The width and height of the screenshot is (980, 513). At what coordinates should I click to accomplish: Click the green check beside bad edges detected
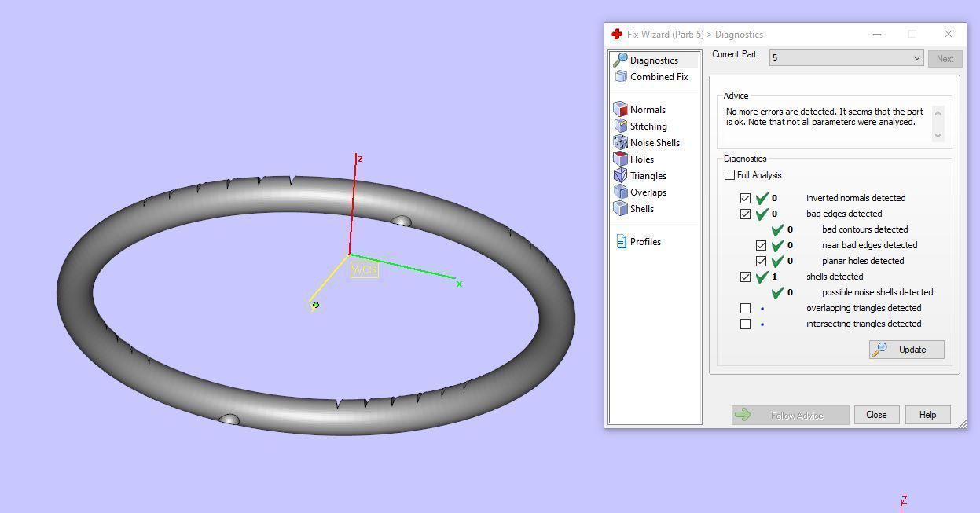pos(762,214)
